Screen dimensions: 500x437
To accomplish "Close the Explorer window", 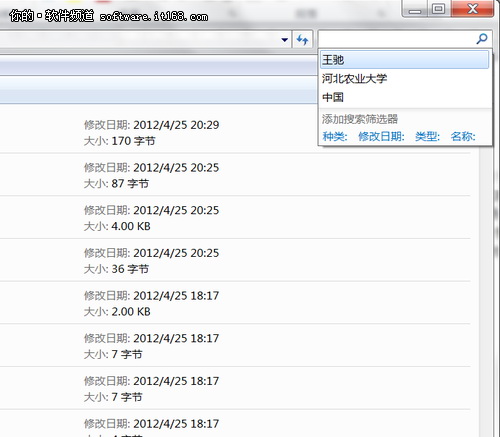I will click(472, 8).
